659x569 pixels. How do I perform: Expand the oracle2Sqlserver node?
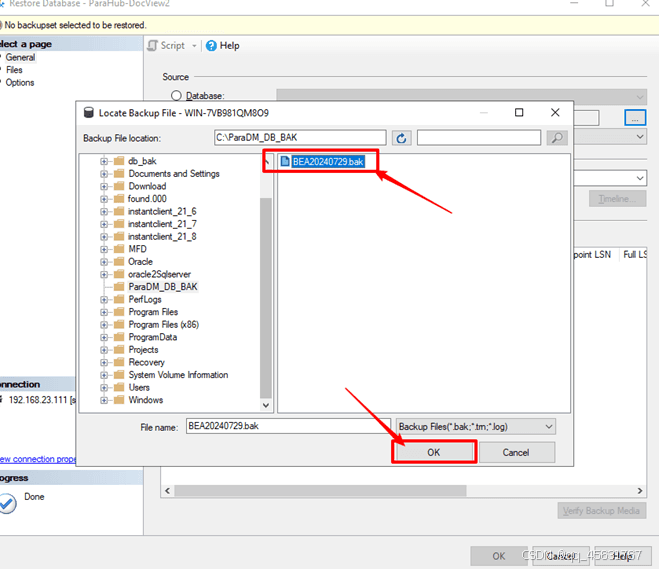click(x=104, y=274)
